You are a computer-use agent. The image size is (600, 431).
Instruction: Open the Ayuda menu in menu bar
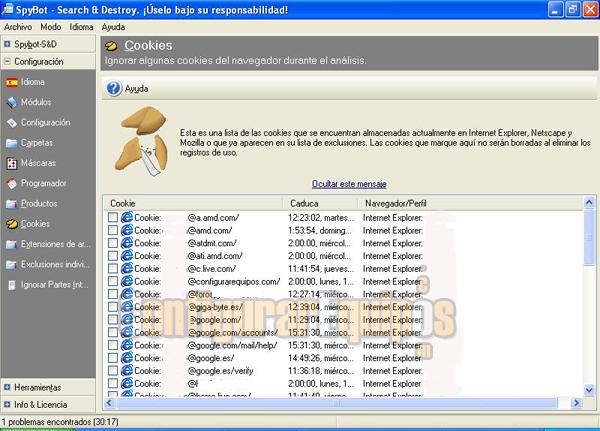point(113,27)
